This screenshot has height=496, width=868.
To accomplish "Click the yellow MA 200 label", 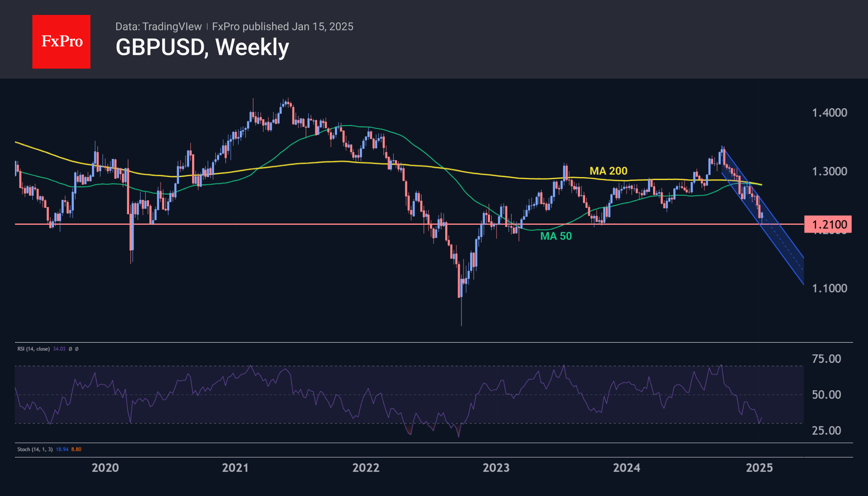I will 608,171.
